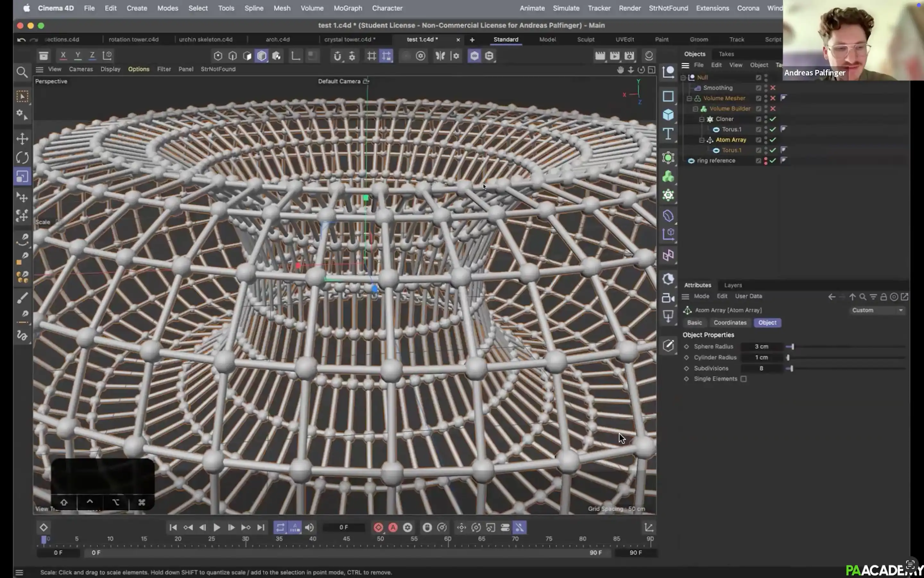924x578 pixels.
Task: Toggle red X enable for Volume Builder
Action: click(x=773, y=109)
